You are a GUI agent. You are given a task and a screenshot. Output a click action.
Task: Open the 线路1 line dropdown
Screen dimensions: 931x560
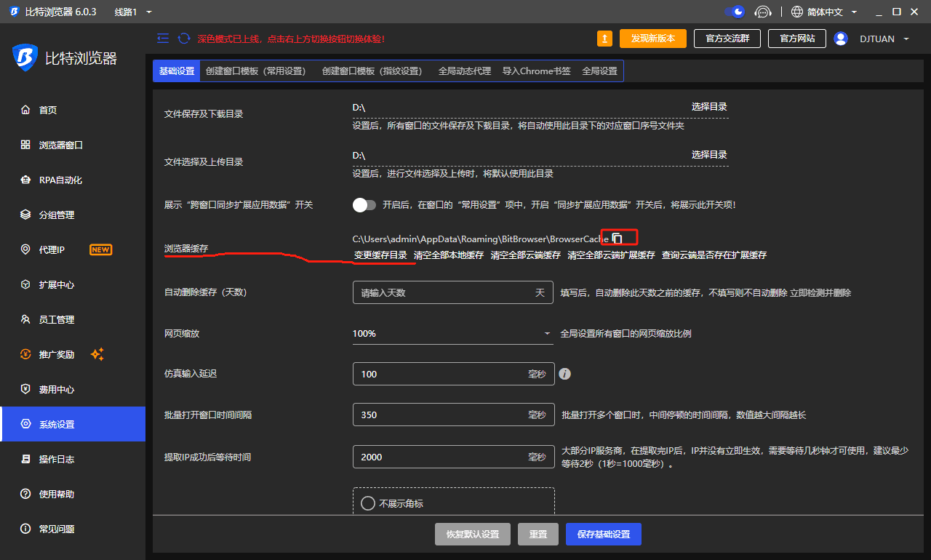tap(133, 12)
